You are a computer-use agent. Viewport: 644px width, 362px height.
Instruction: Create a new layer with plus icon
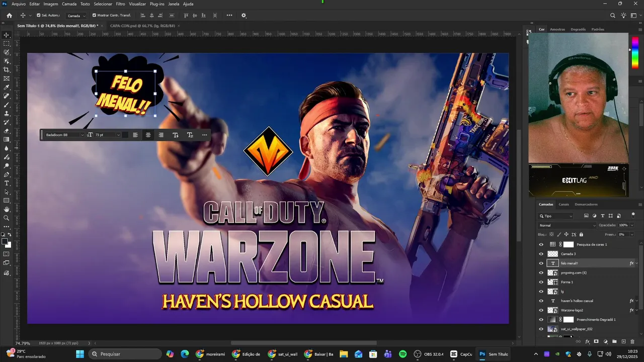tap(623, 341)
